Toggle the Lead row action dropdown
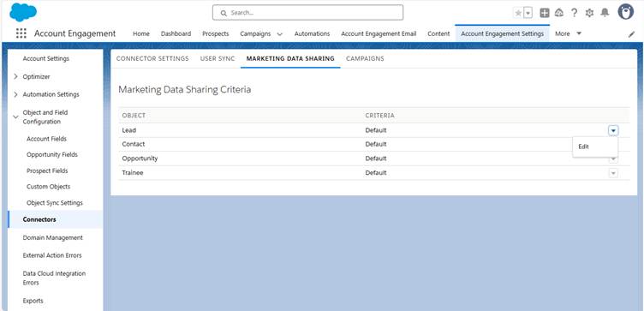The height and width of the screenshot is (311, 644). pos(613,130)
